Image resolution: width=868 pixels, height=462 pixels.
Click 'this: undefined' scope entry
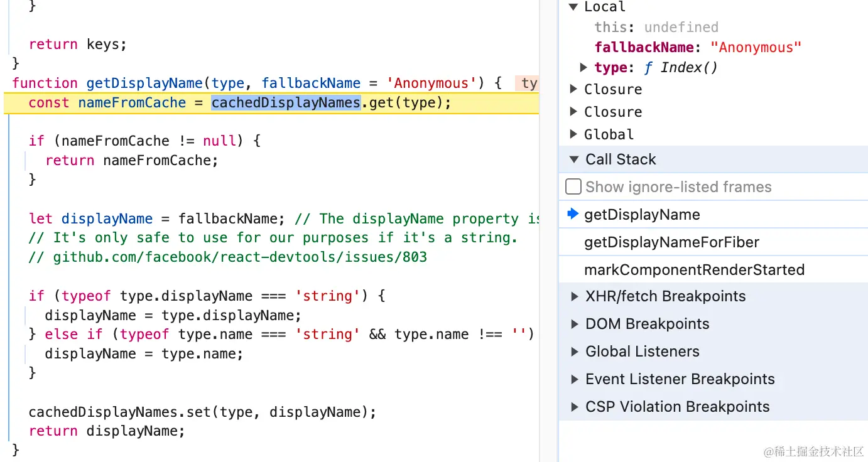coord(656,28)
